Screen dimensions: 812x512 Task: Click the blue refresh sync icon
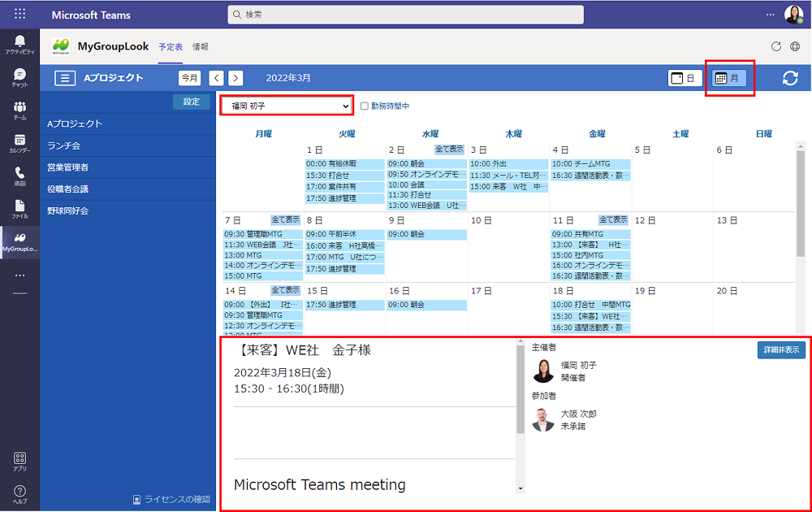pyautogui.click(x=789, y=78)
